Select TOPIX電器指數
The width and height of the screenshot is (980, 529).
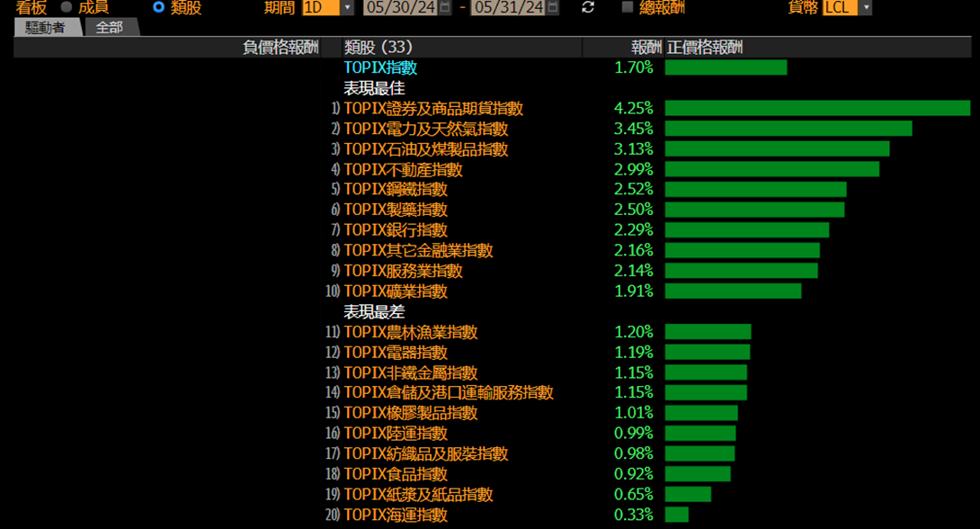396,352
